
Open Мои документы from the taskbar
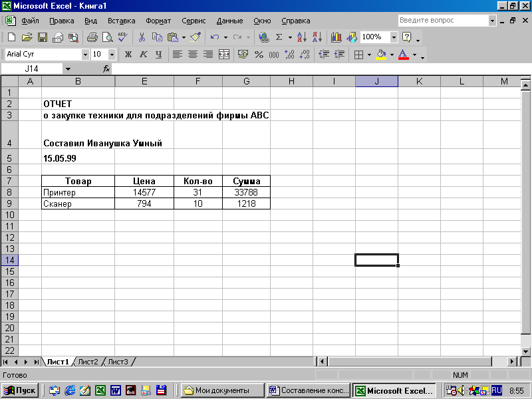(222, 390)
